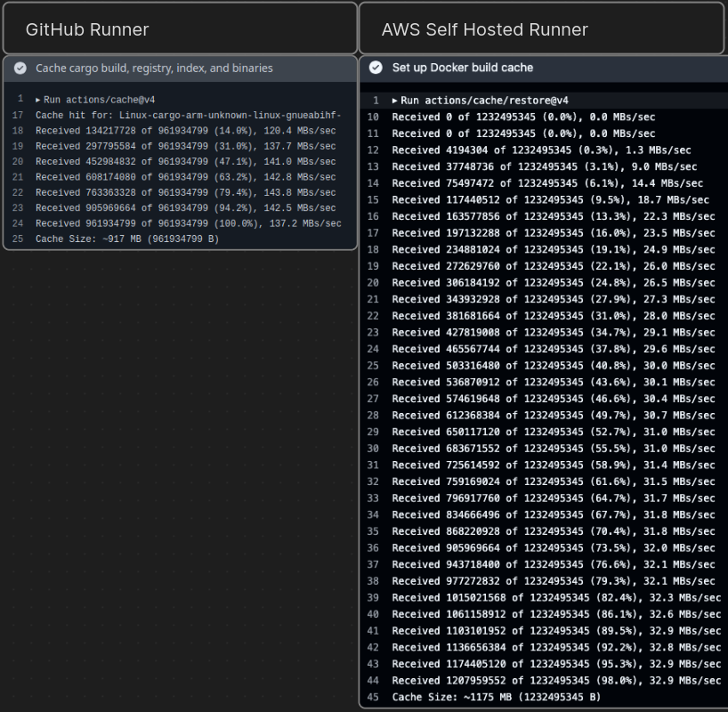The width and height of the screenshot is (728, 712).
Task: Select the line Received 536870912 at 30.1 MBs/sec
Action: [554, 382]
